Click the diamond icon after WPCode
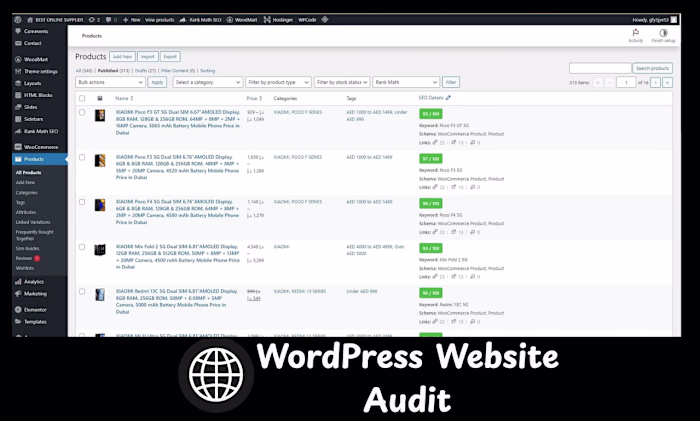Screen dimensions: 700x421 325,20
